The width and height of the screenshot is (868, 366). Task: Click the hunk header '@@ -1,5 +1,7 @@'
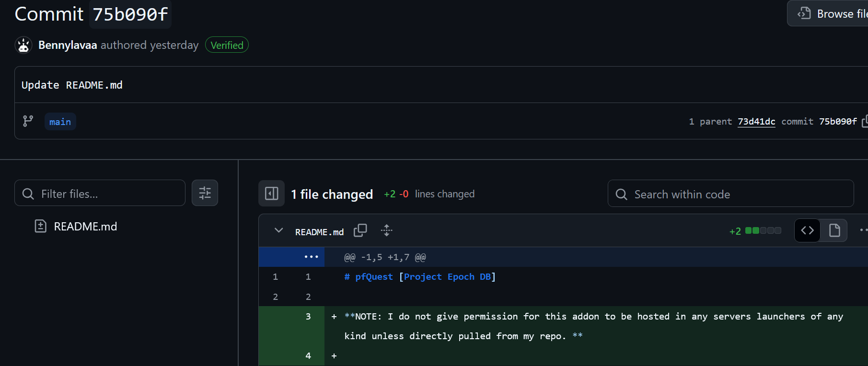coord(385,257)
